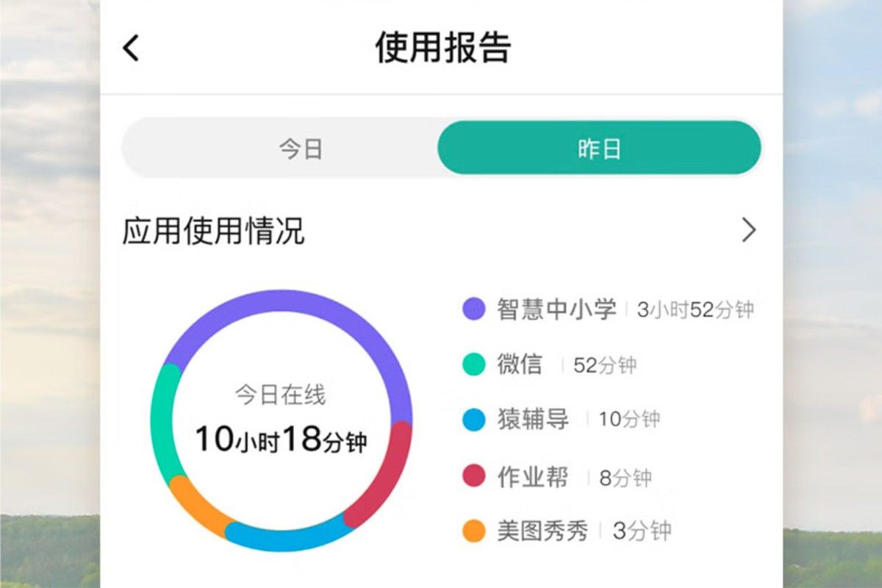Click the green dot next to 微信

click(x=474, y=365)
